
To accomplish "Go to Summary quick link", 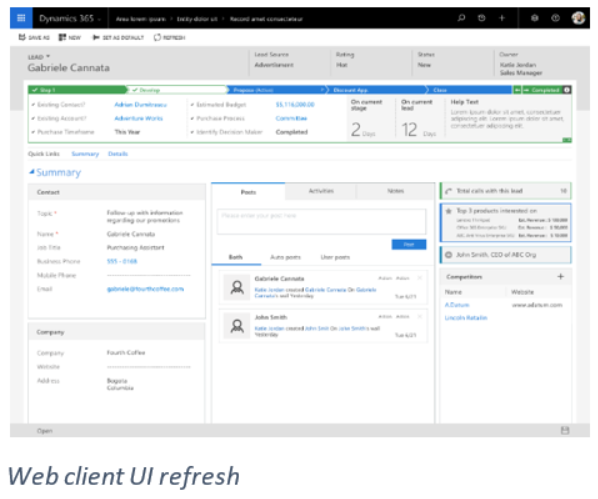I will pos(85,154).
